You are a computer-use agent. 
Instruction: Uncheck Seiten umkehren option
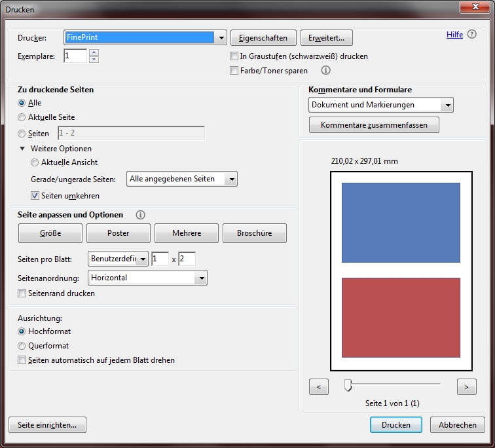[35, 195]
